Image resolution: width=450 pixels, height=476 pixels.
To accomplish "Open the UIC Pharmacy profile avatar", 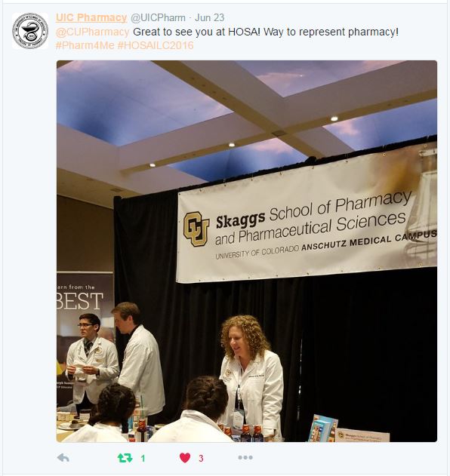I will [30, 31].
